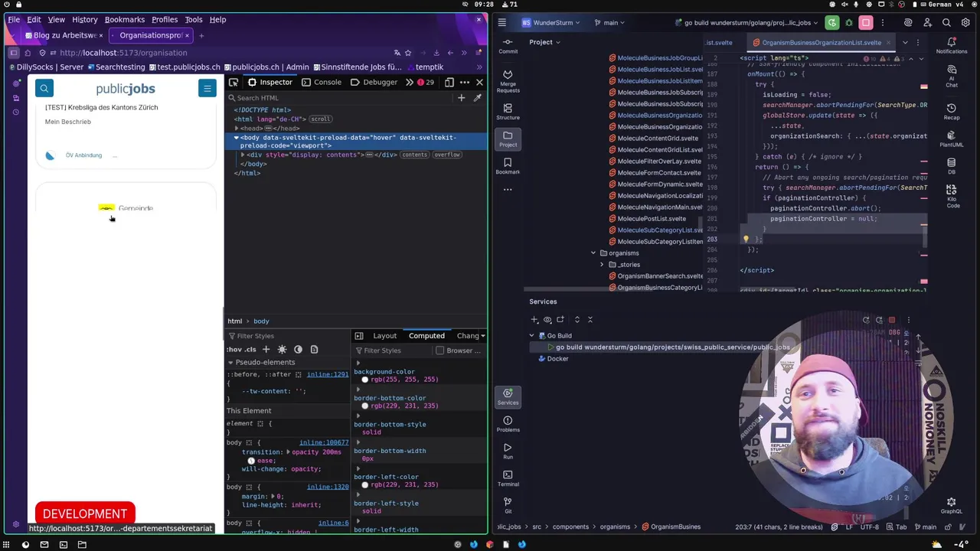Click the debug bug icon in IDE toolbar
This screenshot has height=551, width=980.
tap(849, 23)
